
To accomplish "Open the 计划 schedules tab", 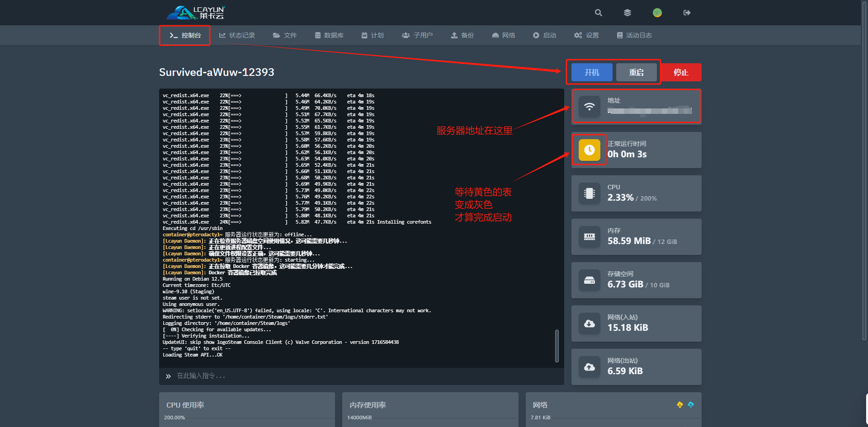I will click(373, 35).
